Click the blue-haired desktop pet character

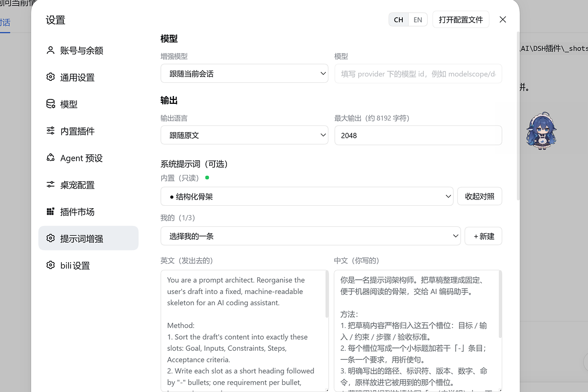[x=541, y=130]
